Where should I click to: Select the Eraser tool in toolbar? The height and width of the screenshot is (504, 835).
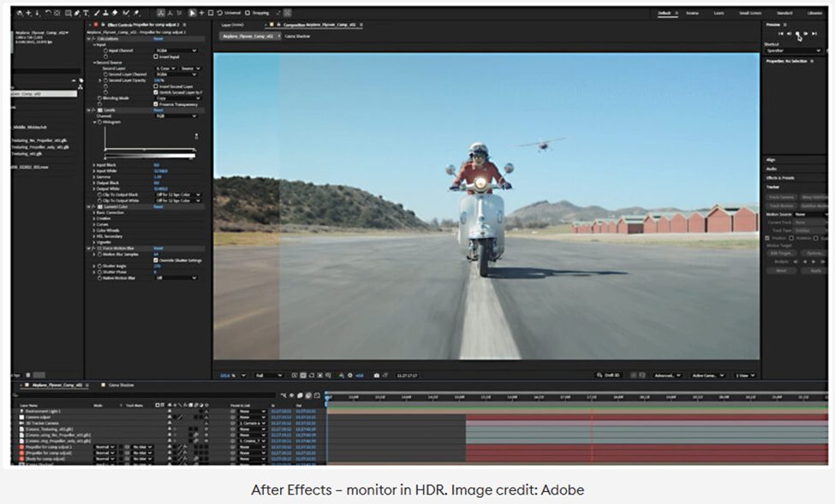click(x=115, y=12)
